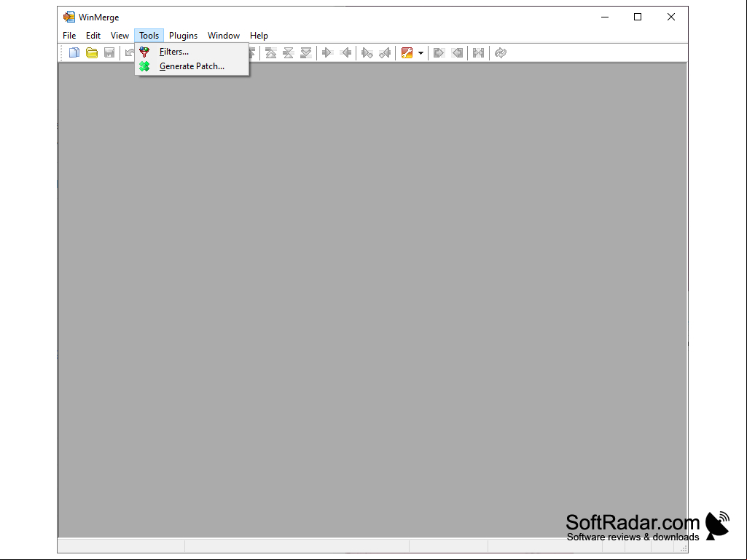Minimize the WinMerge window

tap(605, 17)
